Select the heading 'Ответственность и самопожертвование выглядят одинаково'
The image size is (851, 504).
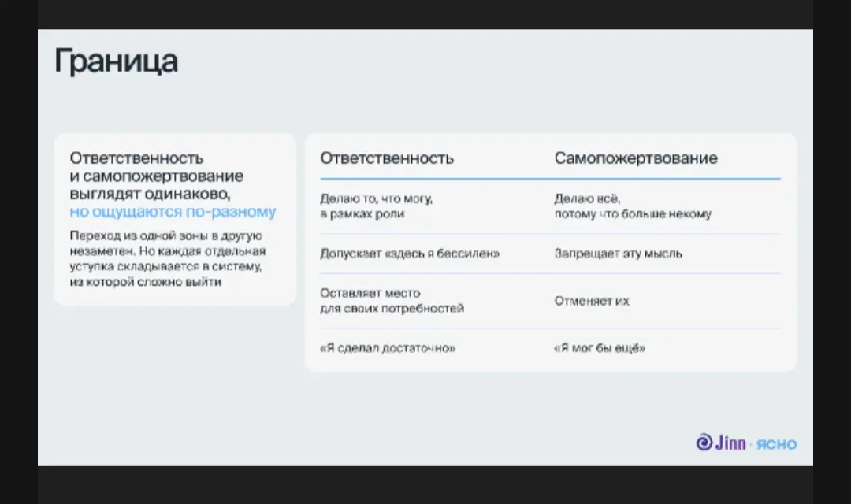tap(156, 176)
